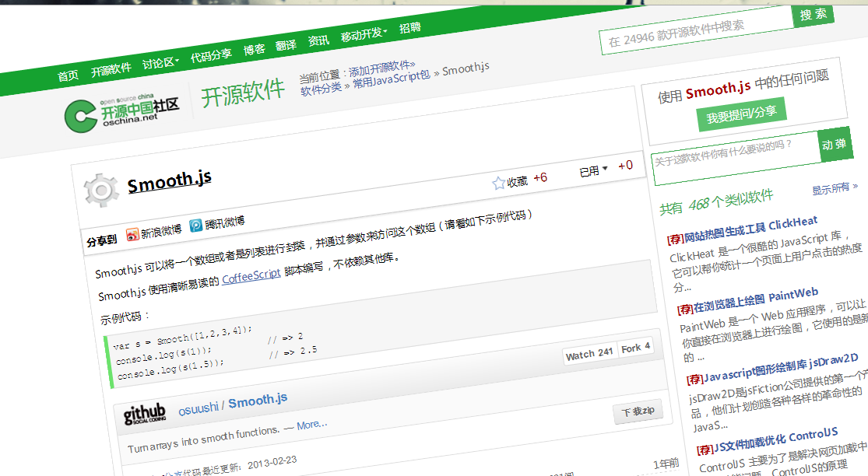Click the 开源软件 section heading
The width and height of the screenshot is (868, 476).
[243, 93]
